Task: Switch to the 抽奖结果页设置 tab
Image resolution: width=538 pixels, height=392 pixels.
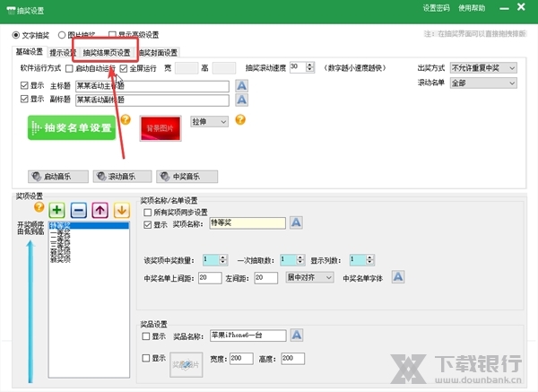Action: click(x=107, y=53)
